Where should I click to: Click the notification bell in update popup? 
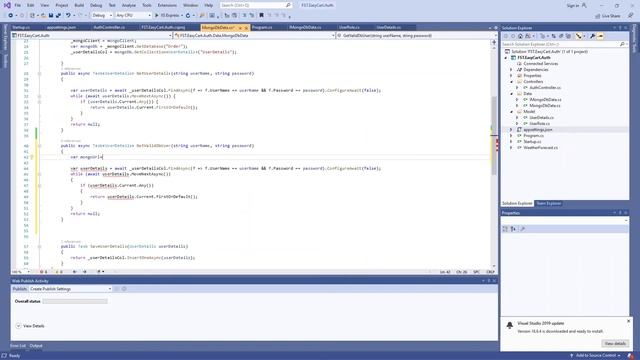point(509,325)
